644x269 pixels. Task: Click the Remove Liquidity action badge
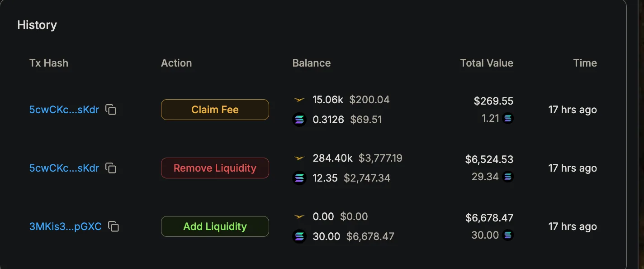click(215, 168)
